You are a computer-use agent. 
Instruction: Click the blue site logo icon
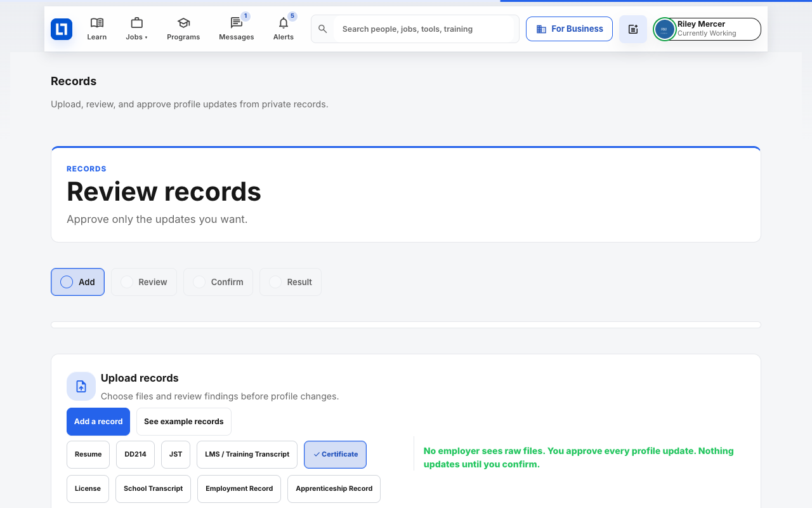pos(62,29)
